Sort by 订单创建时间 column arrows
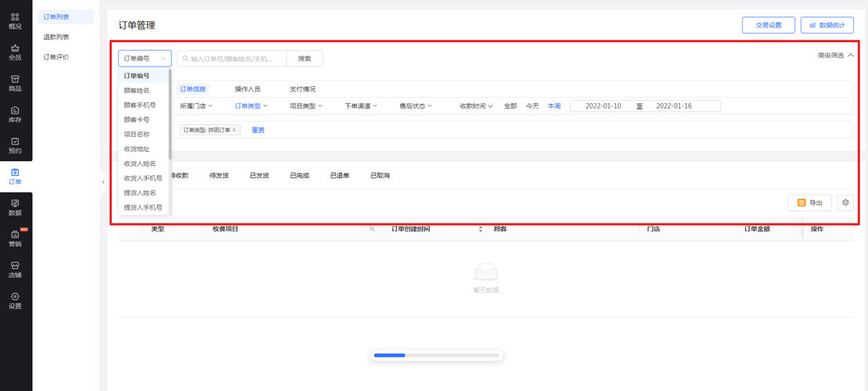868x391 pixels. (x=481, y=229)
